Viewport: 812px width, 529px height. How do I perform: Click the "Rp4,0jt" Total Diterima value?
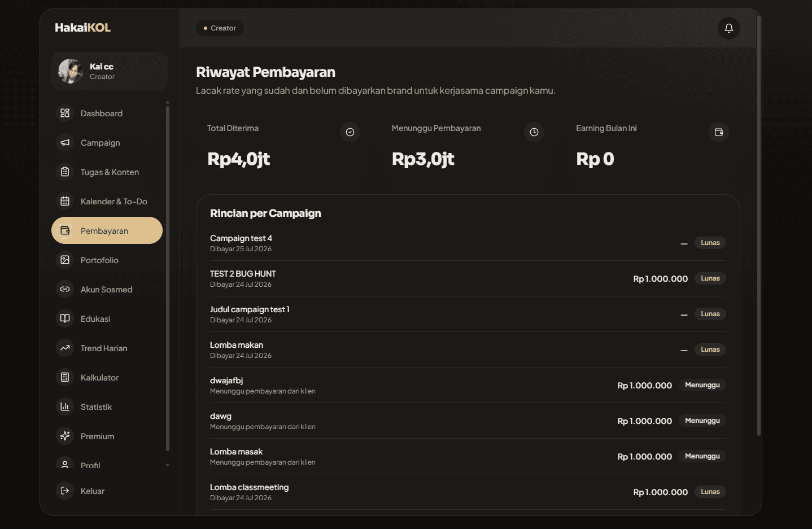click(239, 159)
